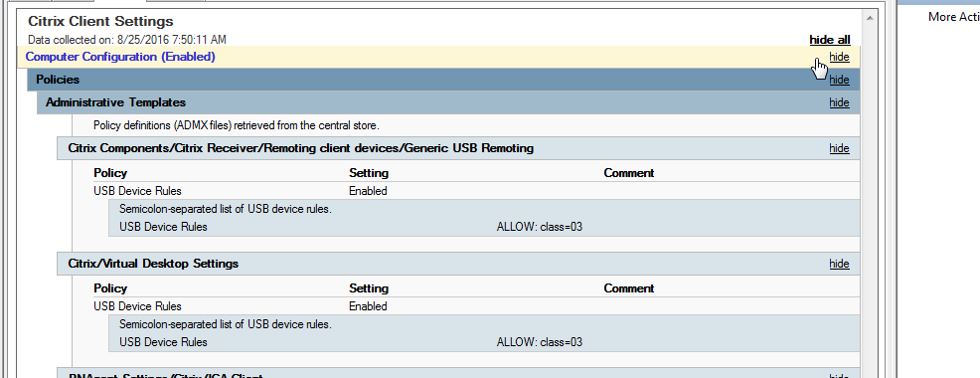Hide the Generic USB Remoting section
Image resolution: width=980 pixels, height=378 pixels.
839,148
